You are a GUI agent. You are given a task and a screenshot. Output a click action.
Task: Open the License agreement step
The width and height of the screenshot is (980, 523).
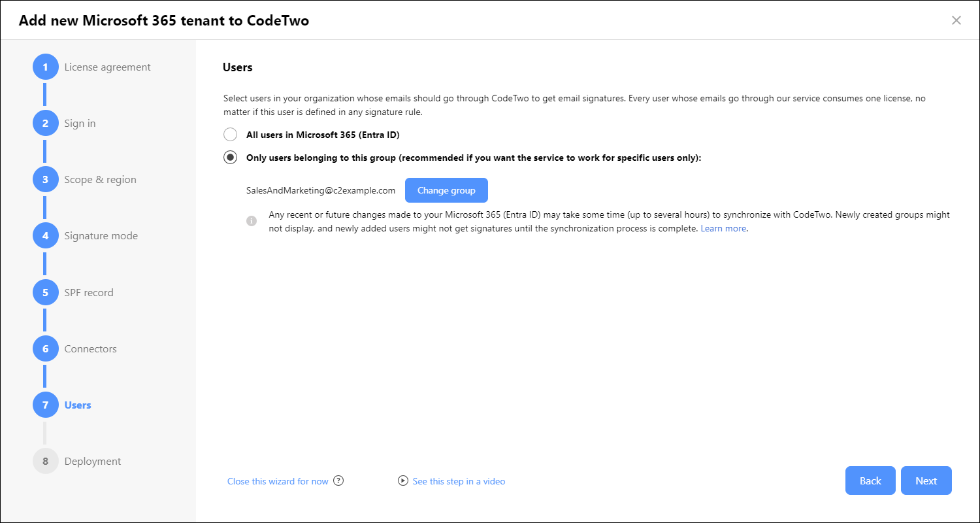pos(107,67)
